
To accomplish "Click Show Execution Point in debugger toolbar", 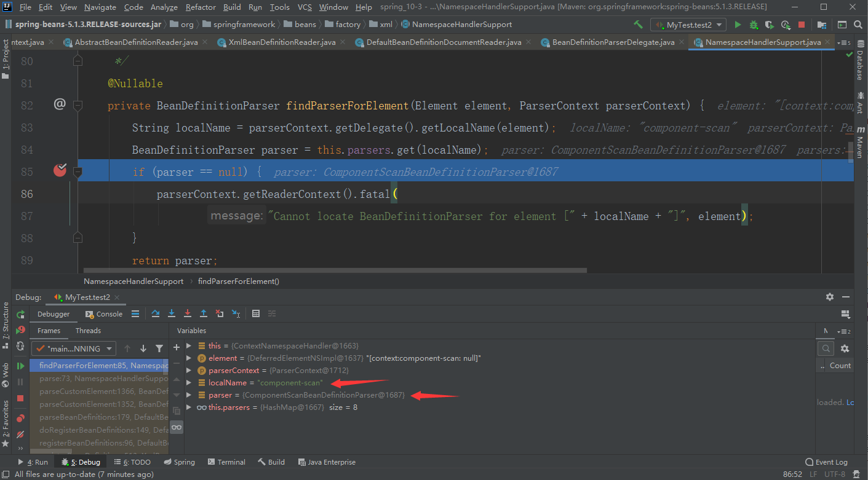I will click(135, 313).
